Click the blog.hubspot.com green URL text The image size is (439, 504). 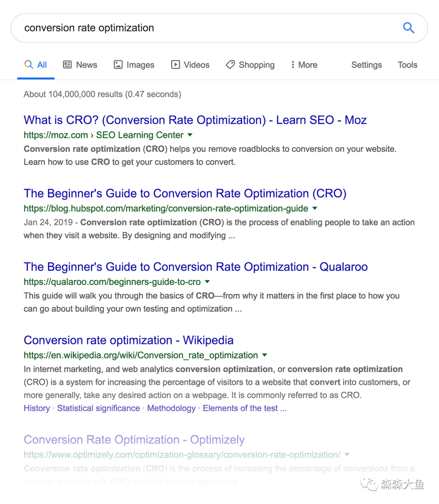coord(166,208)
